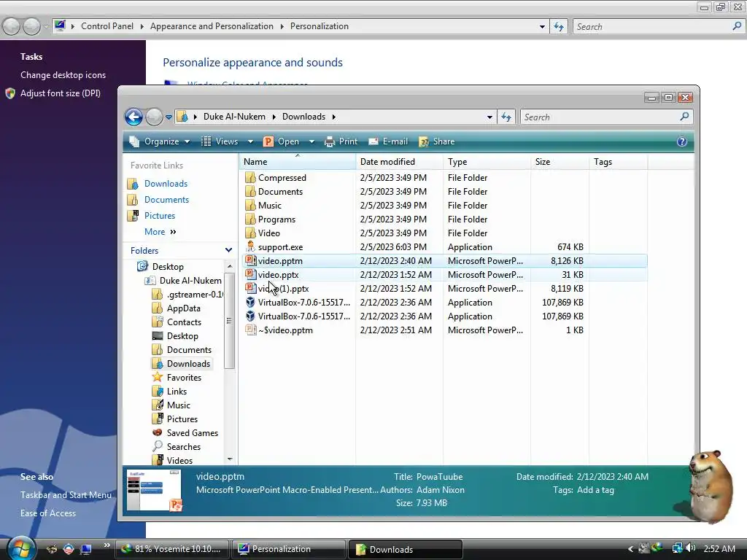This screenshot has width=747, height=560.
Task: Click the Views toolbar button
Action: coord(220,141)
